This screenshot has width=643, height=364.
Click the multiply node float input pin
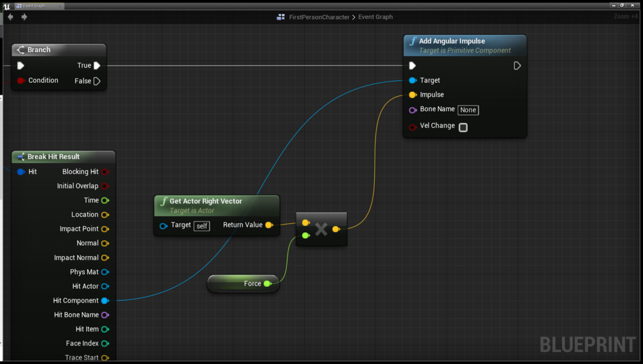click(x=306, y=235)
